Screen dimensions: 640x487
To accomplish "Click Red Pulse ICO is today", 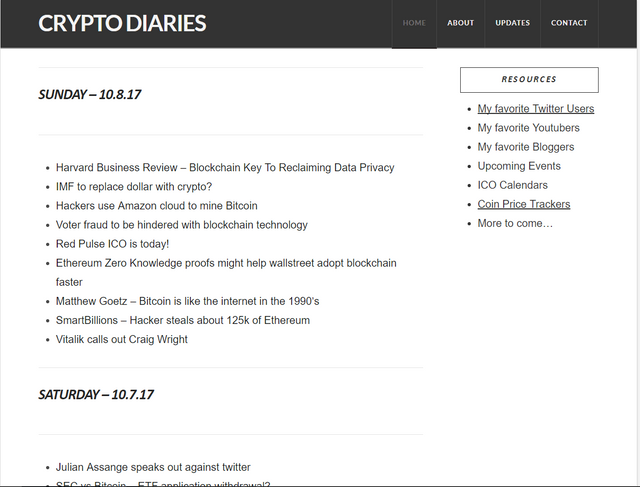I will tap(112, 244).
